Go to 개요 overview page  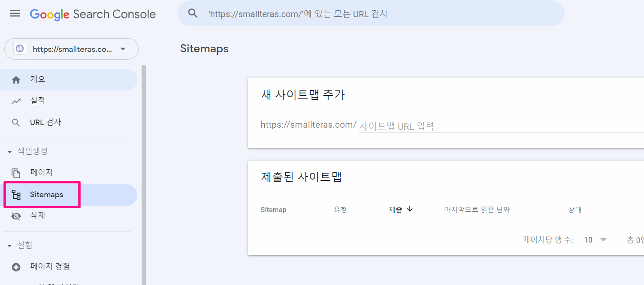point(69,80)
